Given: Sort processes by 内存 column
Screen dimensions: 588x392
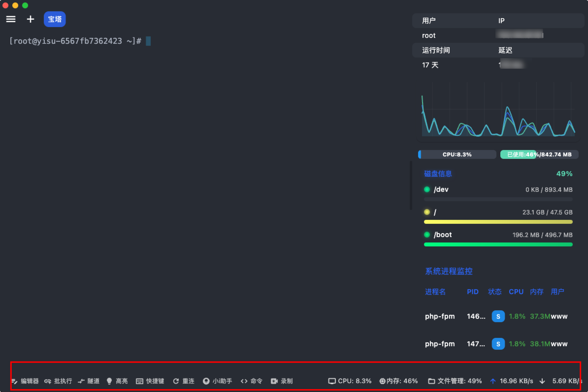Looking at the screenshot, I should pos(537,292).
